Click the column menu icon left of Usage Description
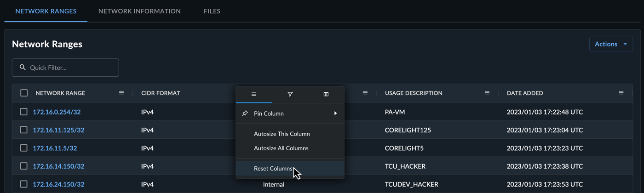This screenshot has width=644, height=193. pos(365,93)
